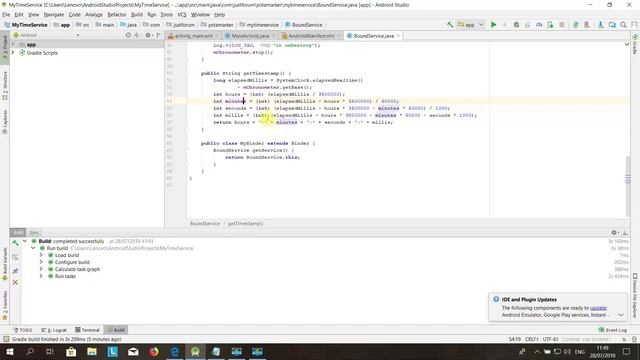The height and width of the screenshot is (360, 640).
Task: Expand the app module tree node
Action: coord(13,44)
